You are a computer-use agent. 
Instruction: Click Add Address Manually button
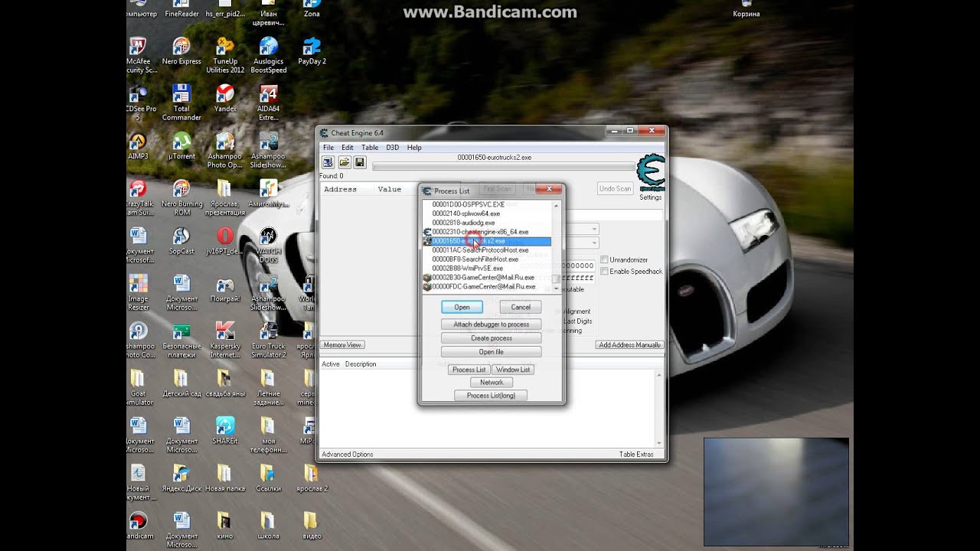(x=629, y=345)
